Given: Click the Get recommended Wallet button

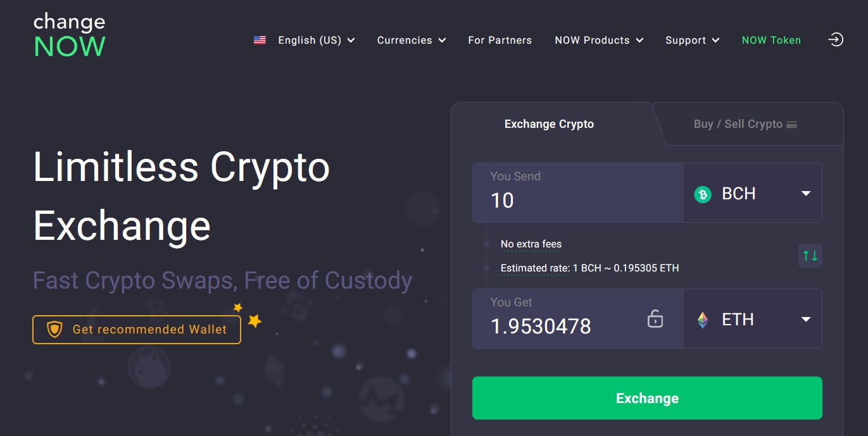Looking at the screenshot, I should [x=137, y=329].
